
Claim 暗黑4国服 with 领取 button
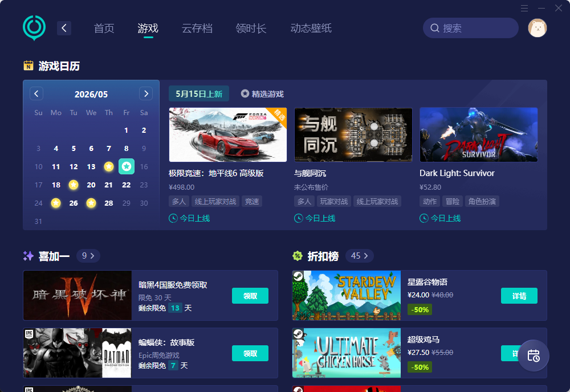click(x=250, y=296)
